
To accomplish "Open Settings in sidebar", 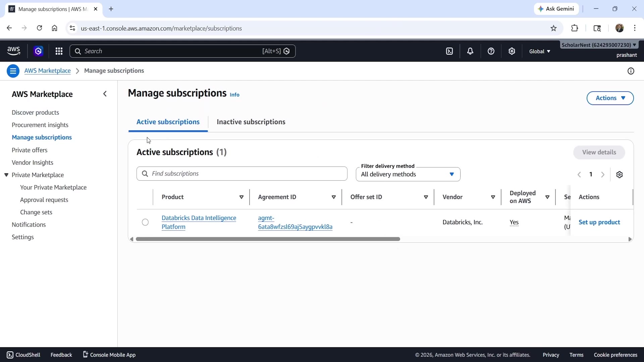I will (23, 237).
